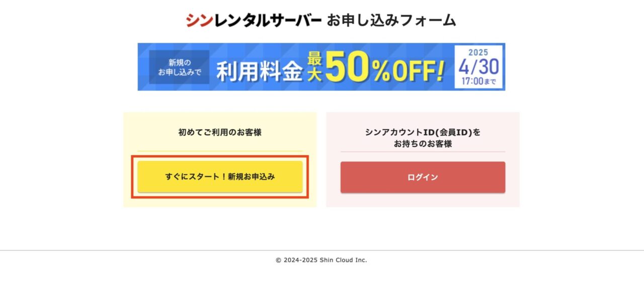Click the お持ちのお客様 line in the pink panel
This screenshot has height=295, width=644.
(x=423, y=144)
